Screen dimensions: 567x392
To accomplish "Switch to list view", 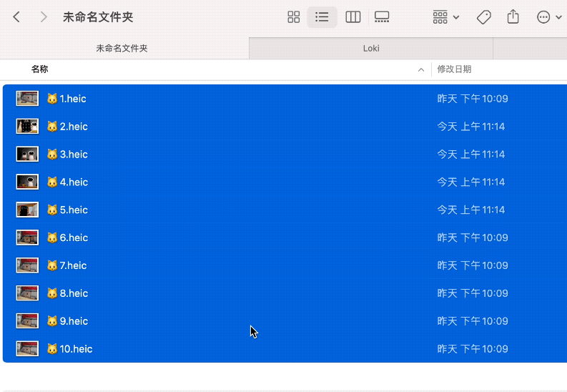I will (x=322, y=17).
